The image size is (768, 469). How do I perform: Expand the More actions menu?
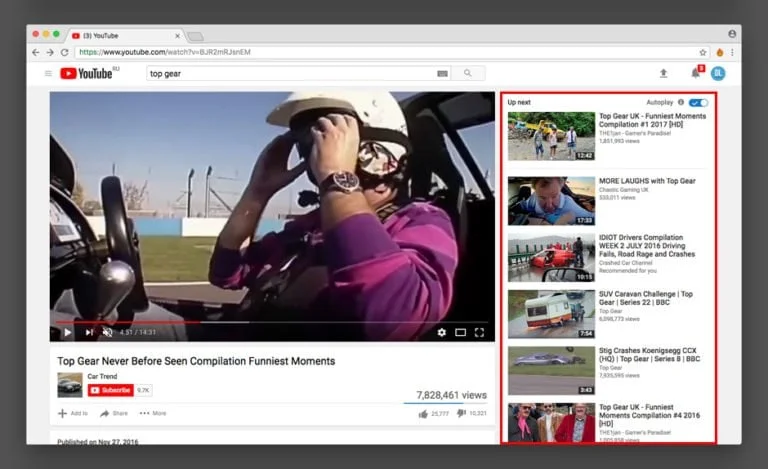153,413
